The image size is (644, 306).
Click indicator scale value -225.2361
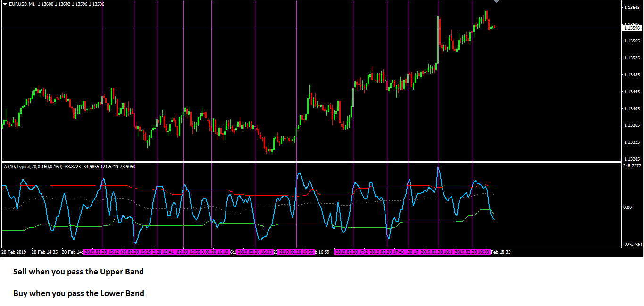coord(632,245)
